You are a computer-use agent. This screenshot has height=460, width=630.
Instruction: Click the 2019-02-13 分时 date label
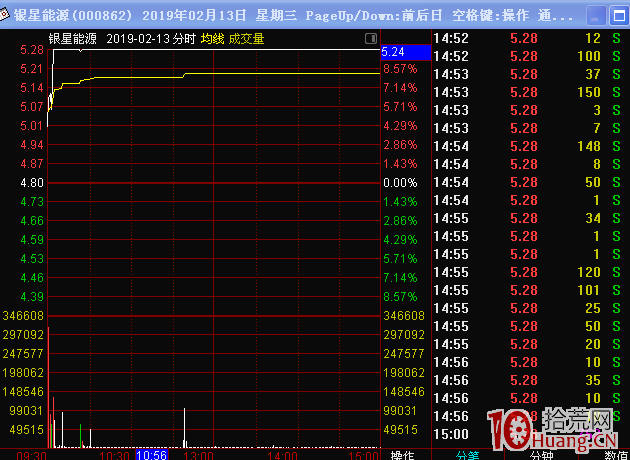pos(151,39)
